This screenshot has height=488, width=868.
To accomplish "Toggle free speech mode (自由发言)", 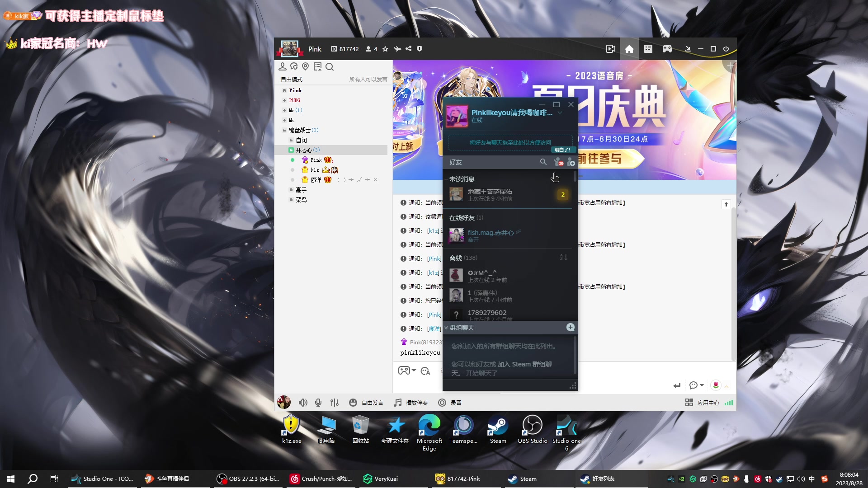I will 366,403.
